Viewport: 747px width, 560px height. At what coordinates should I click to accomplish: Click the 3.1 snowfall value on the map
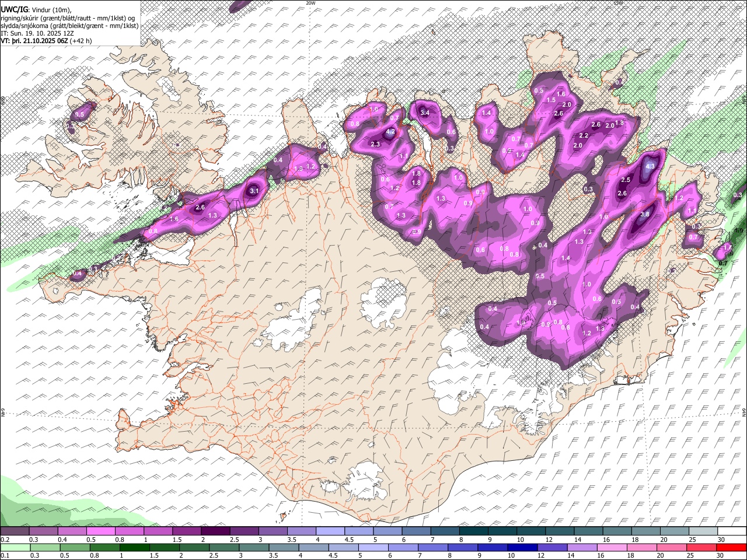pyautogui.click(x=254, y=191)
